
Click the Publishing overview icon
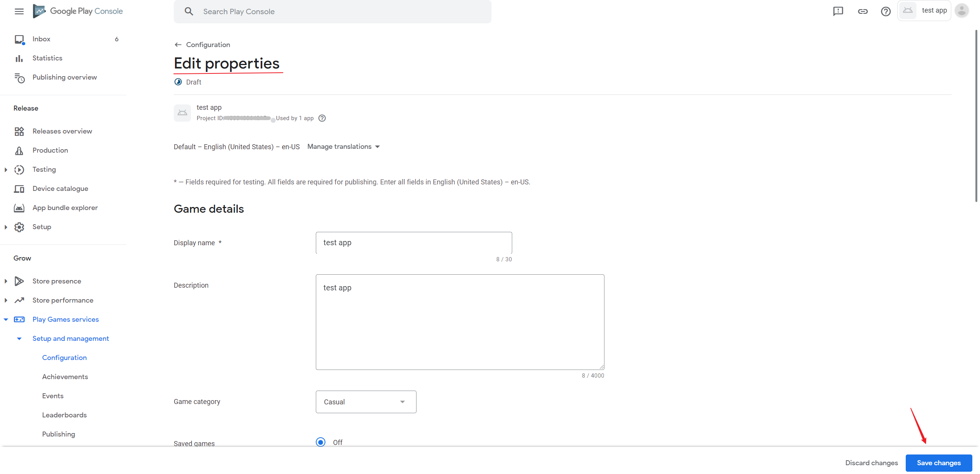20,77
